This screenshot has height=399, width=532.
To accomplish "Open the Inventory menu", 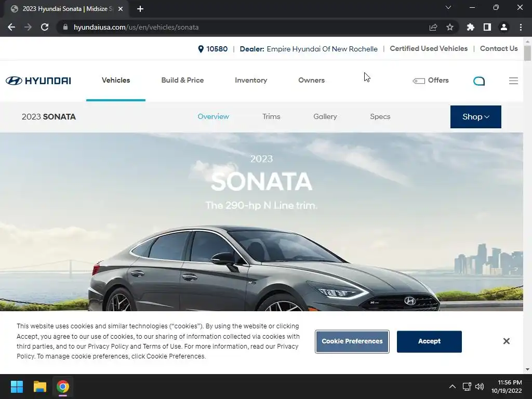I will pos(251,81).
